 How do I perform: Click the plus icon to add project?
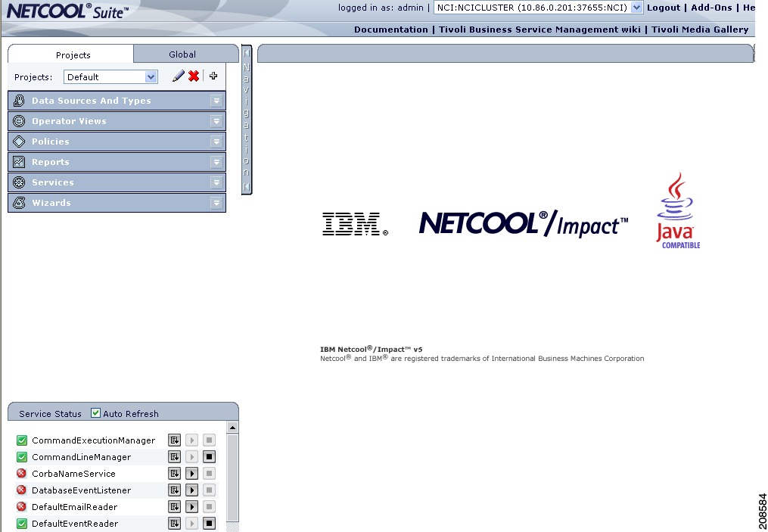pos(213,76)
